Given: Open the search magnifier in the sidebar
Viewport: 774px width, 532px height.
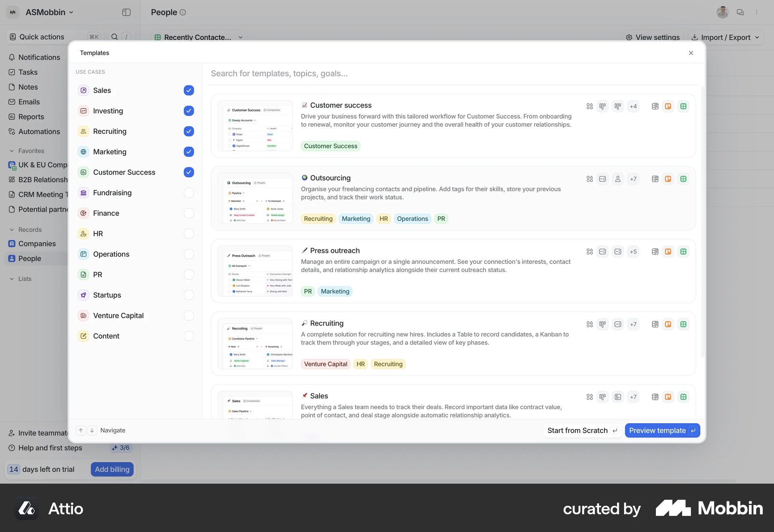Looking at the screenshot, I should pyautogui.click(x=115, y=37).
